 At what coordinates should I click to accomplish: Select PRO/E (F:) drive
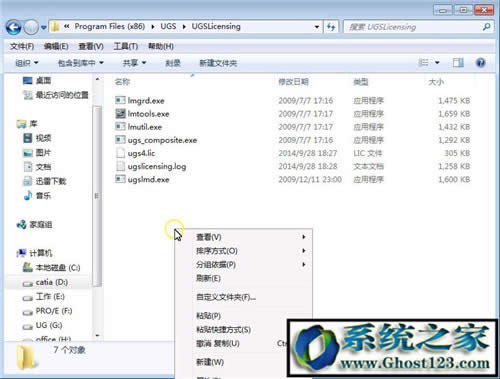[x=47, y=311]
